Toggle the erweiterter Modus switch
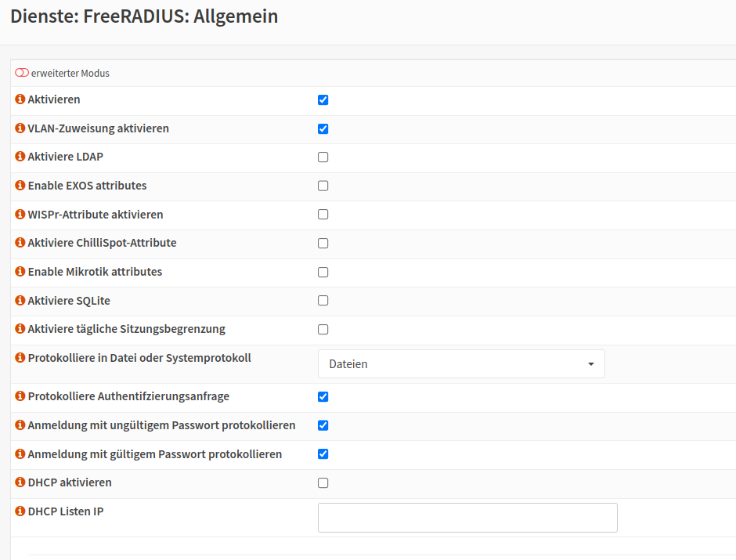Viewport: 736px width, 560px height. [x=22, y=73]
